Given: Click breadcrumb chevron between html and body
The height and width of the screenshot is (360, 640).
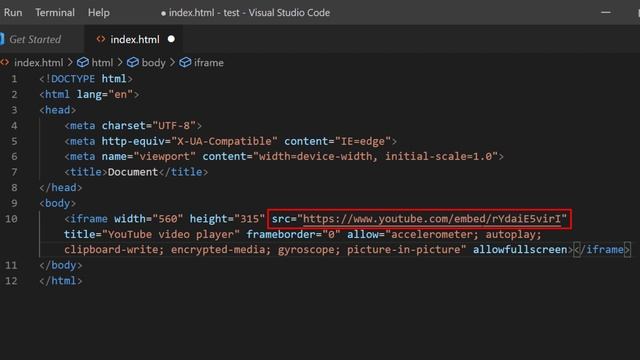Looking at the screenshot, I should (120, 63).
